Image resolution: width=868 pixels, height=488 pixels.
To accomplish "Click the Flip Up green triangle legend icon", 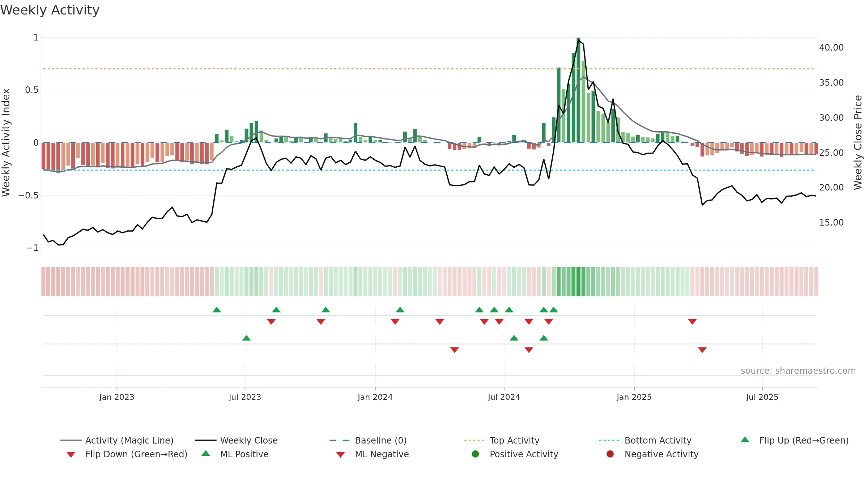I will (x=745, y=440).
